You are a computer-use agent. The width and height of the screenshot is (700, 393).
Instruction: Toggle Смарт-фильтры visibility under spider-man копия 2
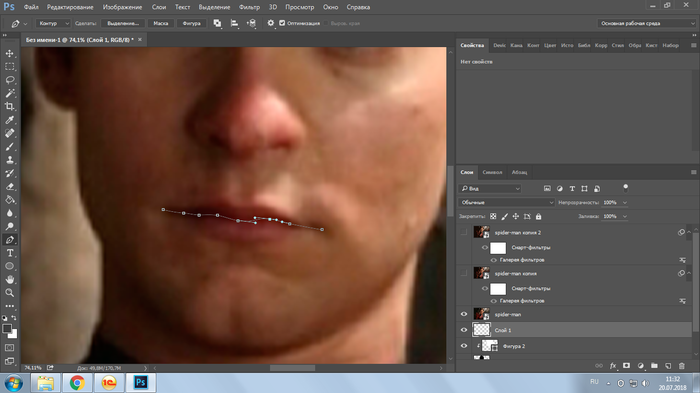tap(485, 247)
